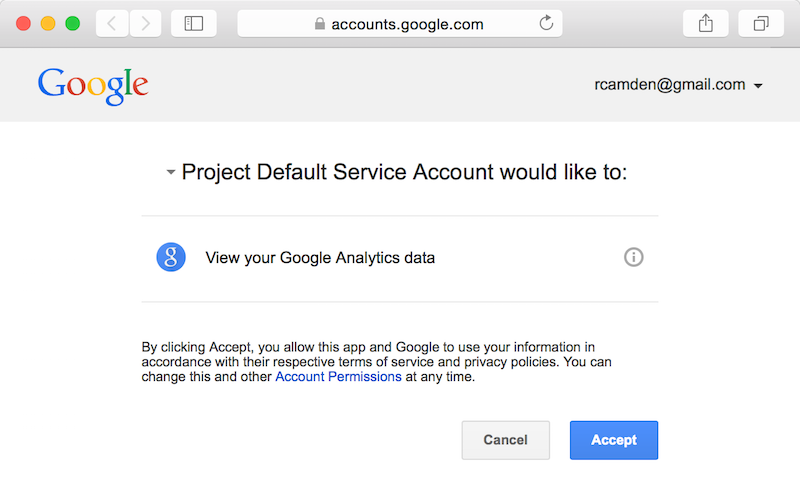
Task: Click the blue Google g permission icon
Action: click(171, 257)
